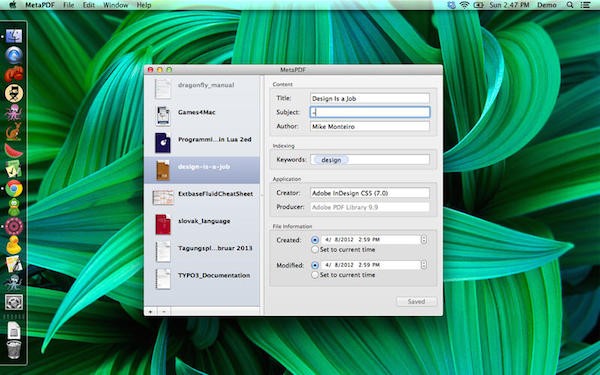Screen dimensions: 600x375
Task: Remove selected file with the minus button
Action: click(x=164, y=311)
